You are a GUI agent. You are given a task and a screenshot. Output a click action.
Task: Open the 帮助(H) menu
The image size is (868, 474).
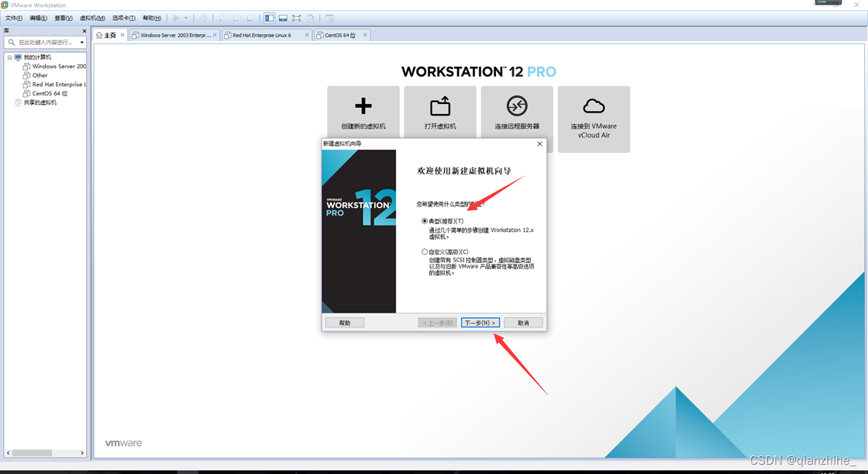click(152, 19)
